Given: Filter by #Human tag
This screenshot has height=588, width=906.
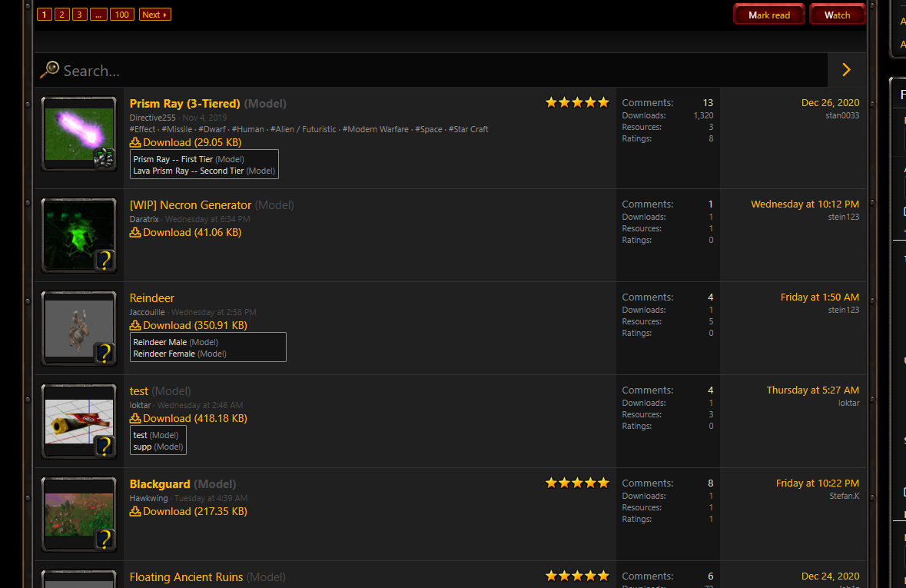Looking at the screenshot, I should tap(248, 129).
